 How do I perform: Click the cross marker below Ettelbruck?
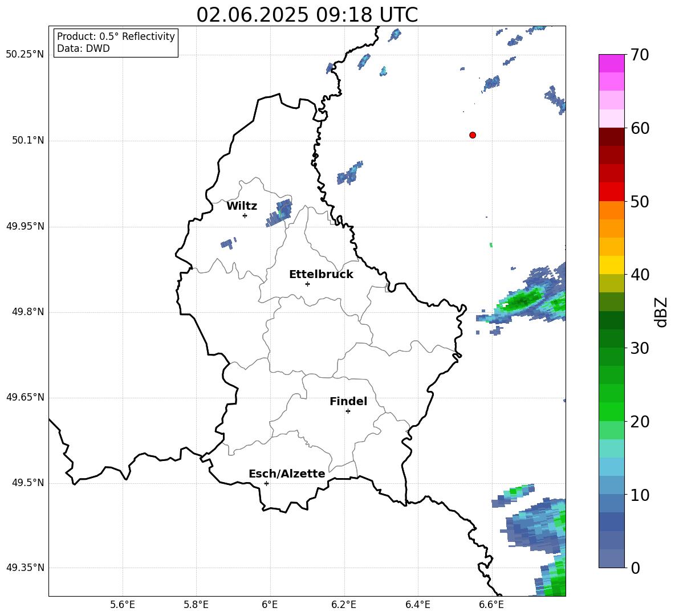coord(307,284)
